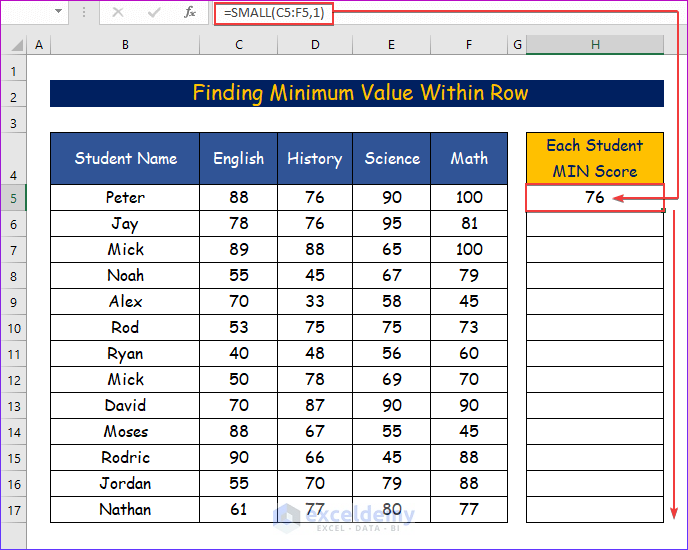Click the 'Peter' name cell
Image resolution: width=688 pixels, height=550 pixels.
tap(125, 198)
